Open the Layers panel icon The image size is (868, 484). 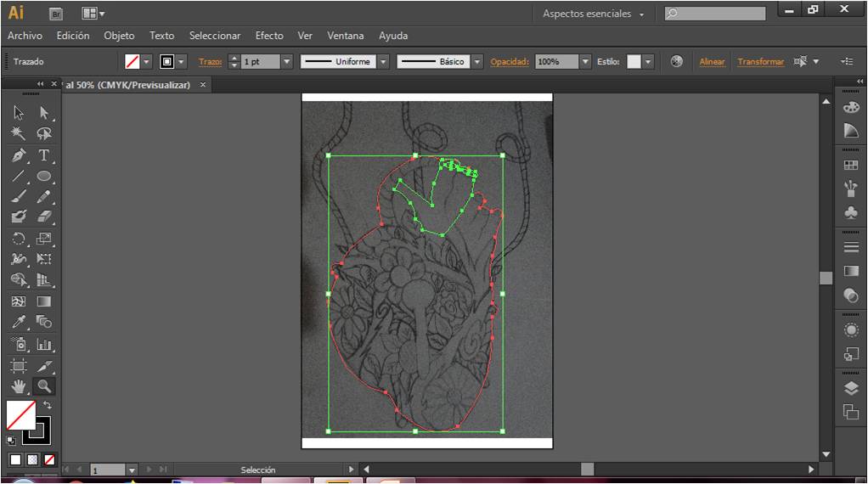(851, 388)
